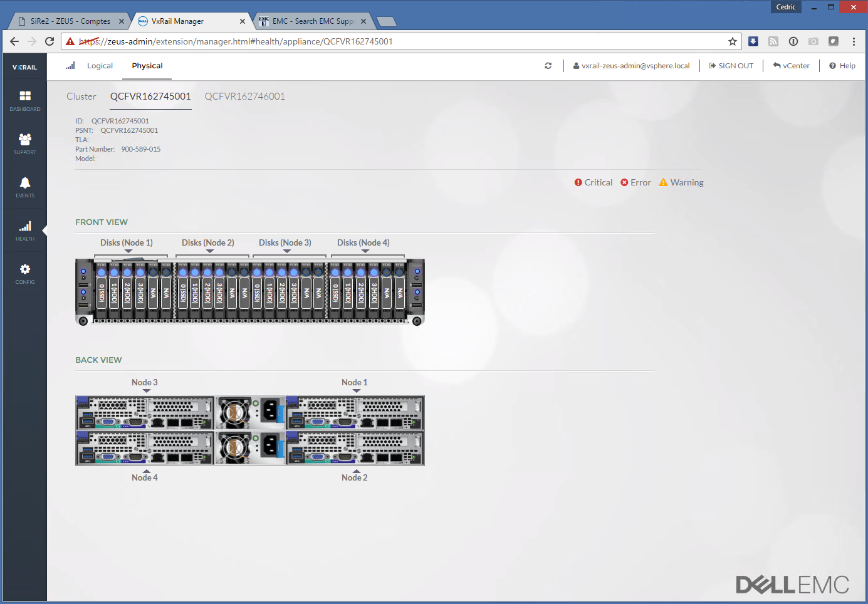Bookmark this page with star icon

tap(732, 41)
